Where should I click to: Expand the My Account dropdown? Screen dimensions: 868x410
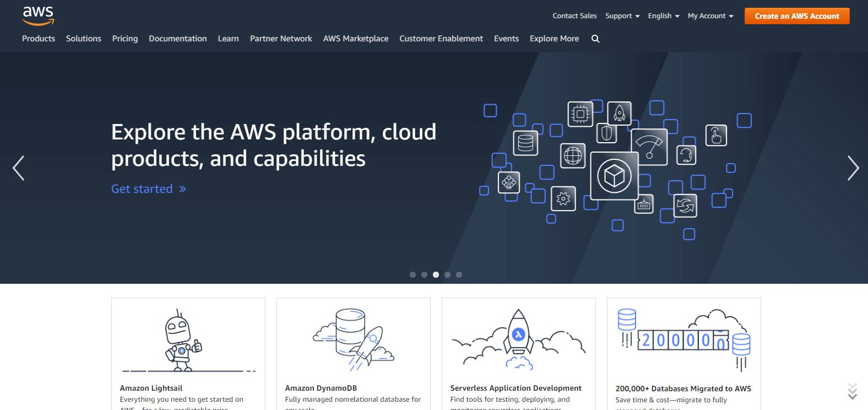coord(710,16)
